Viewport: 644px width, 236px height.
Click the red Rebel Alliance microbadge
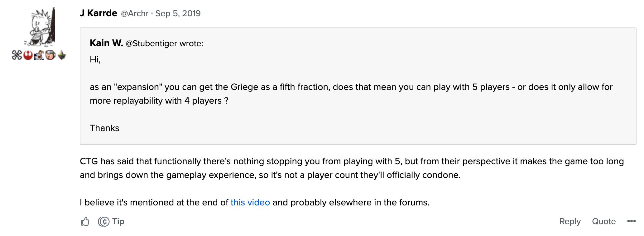tap(28, 55)
